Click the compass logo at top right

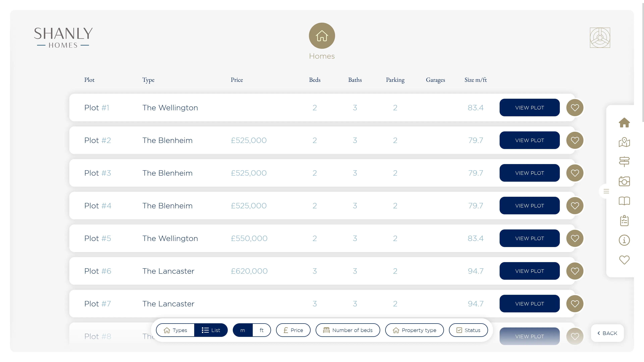coord(600,38)
